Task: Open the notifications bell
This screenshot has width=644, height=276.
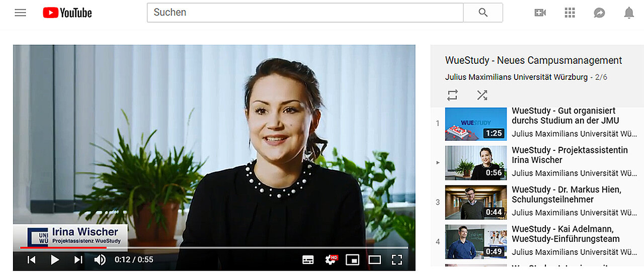Action: click(629, 13)
